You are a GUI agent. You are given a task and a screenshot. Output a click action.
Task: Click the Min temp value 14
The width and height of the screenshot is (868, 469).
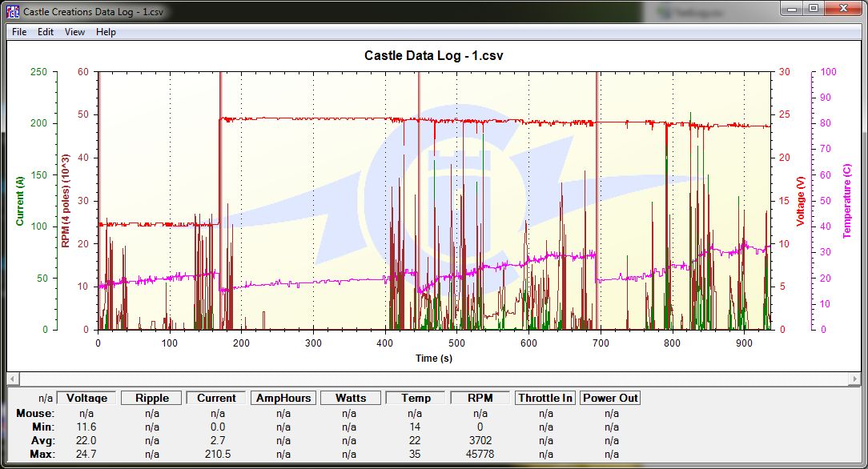(x=415, y=427)
